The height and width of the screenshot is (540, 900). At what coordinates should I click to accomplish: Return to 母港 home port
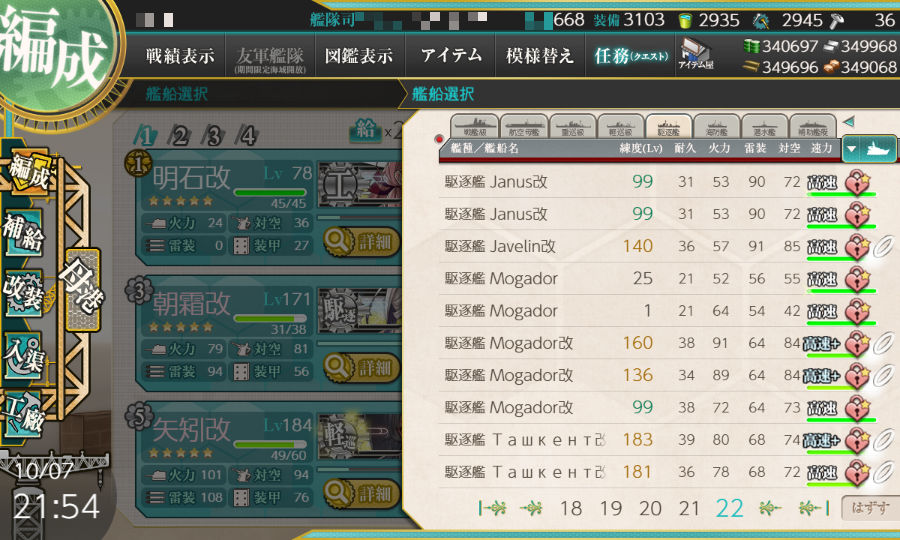[x=83, y=289]
